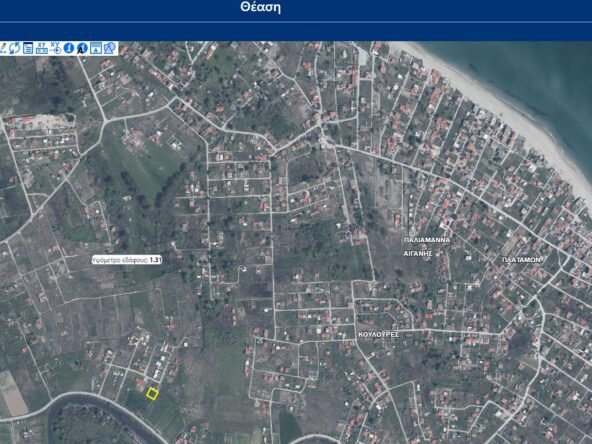Select the geometry shapes measuring tool
This screenshot has height=444, width=592.
tap(109, 48)
